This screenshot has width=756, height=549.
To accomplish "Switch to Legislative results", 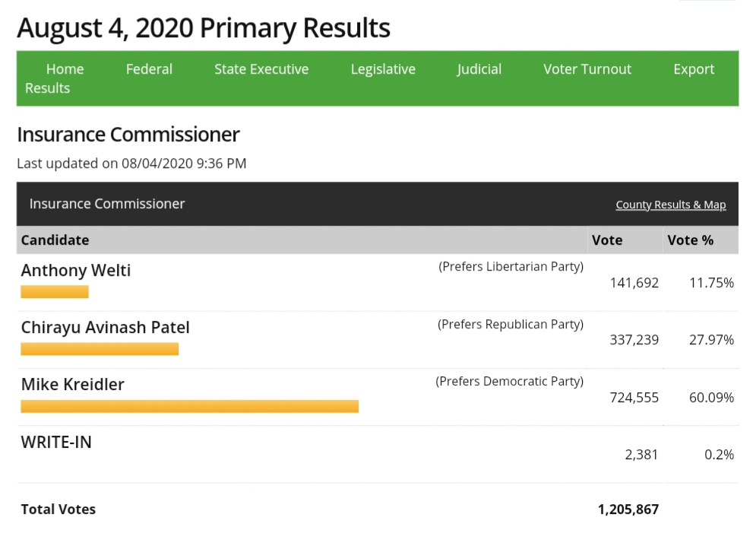I will [383, 69].
